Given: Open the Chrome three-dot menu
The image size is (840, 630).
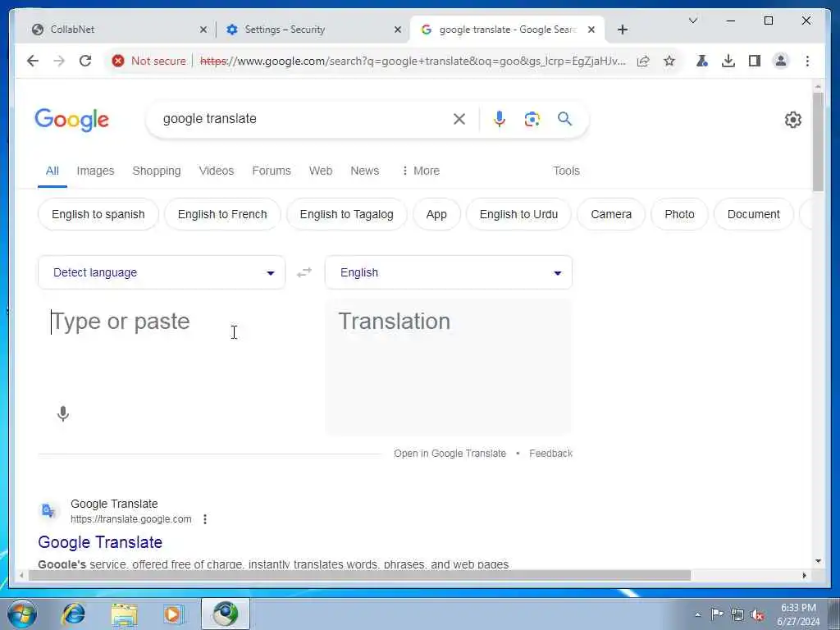Looking at the screenshot, I should click(x=807, y=61).
